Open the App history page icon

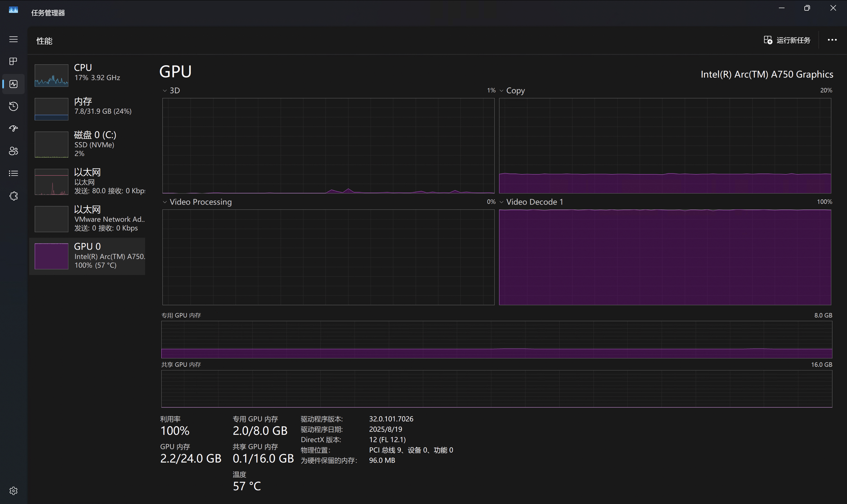click(13, 106)
